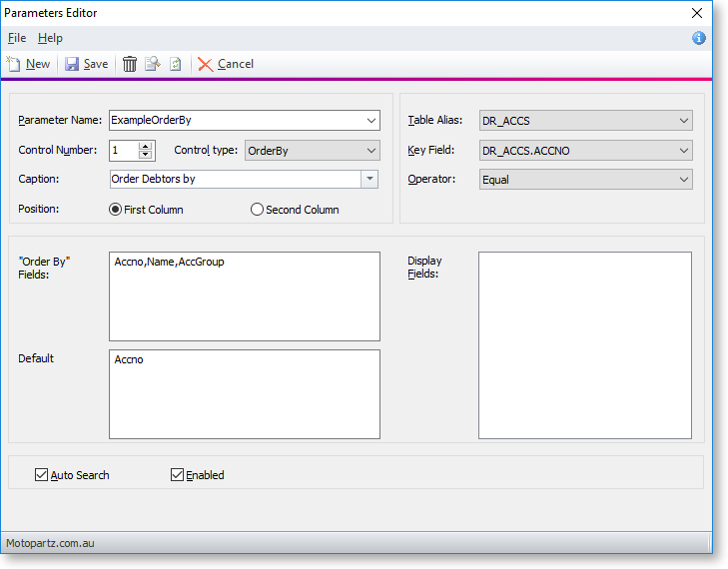This screenshot has width=728, height=569.
Task: Click the blue info icon at top right
Action: 698,38
